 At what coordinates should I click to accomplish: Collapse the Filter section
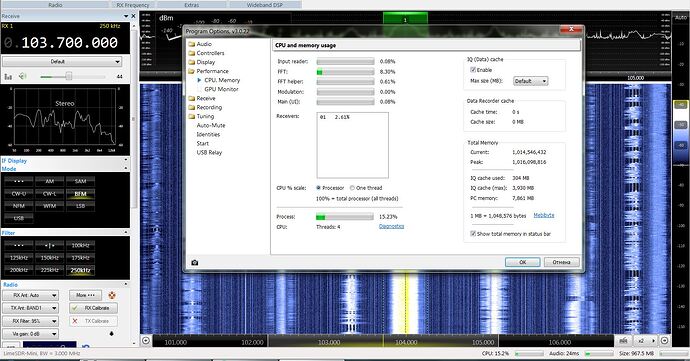(x=125, y=232)
